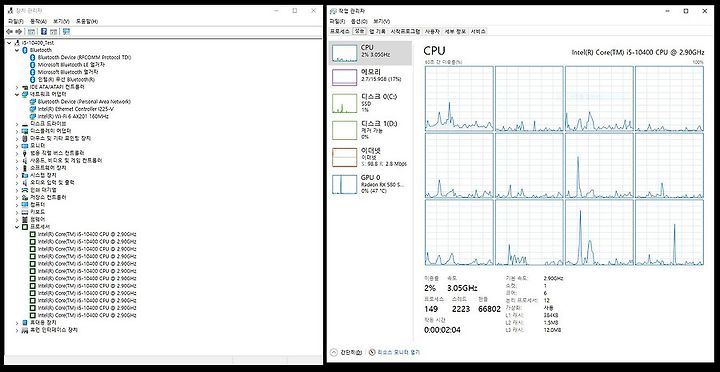Click the 디스플레이 어댑터 icon
This screenshot has height=372, width=720.
pos(25,131)
